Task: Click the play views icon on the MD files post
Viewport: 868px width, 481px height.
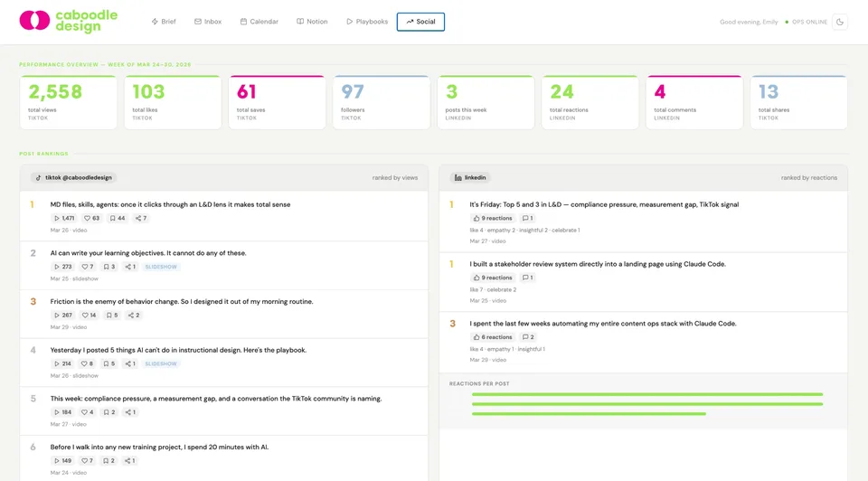Action: pos(56,218)
